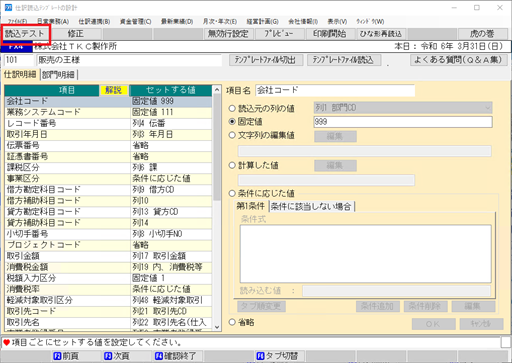Click the テンプレートファイル読込 button
Screen dimensions: 512x363
344,60
